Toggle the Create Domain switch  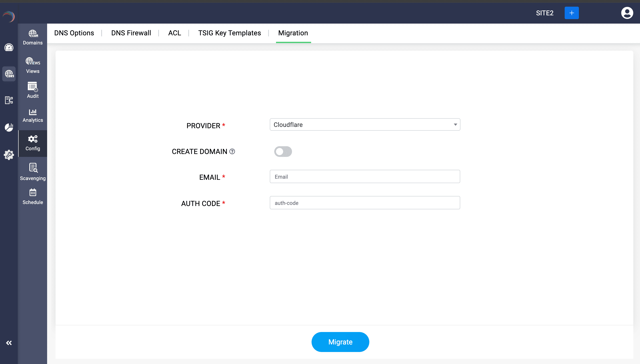point(283,152)
